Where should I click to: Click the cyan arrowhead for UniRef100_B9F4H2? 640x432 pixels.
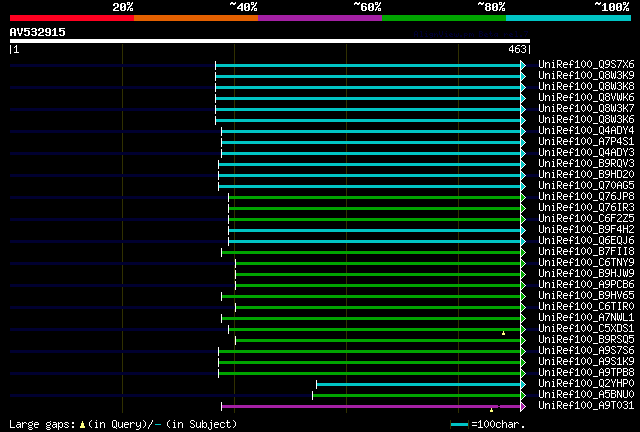click(x=523, y=230)
